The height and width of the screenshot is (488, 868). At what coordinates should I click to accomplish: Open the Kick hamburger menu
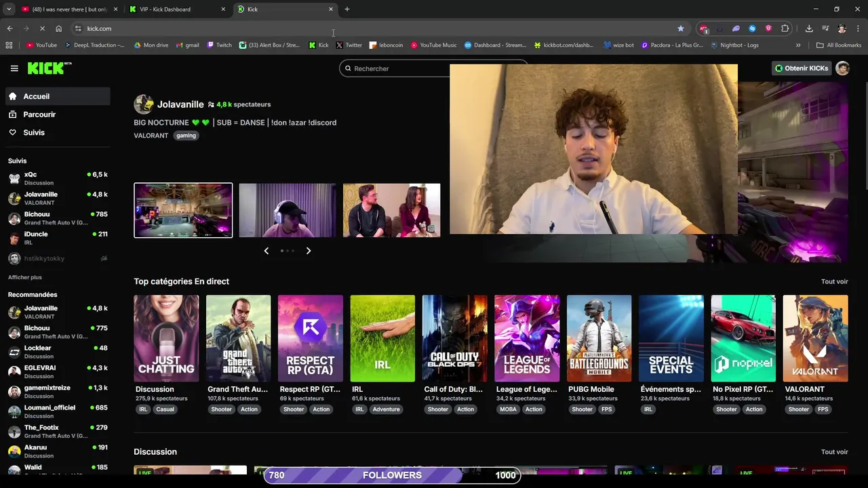pos(14,68)
